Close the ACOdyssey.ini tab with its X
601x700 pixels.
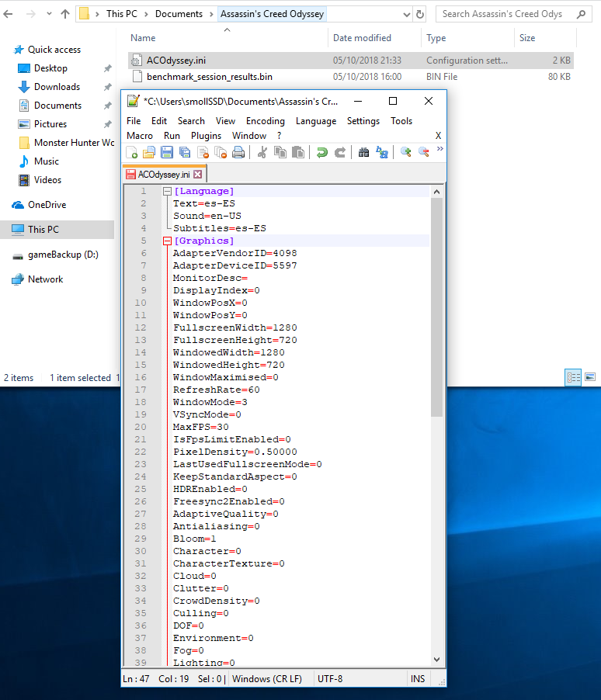tap(197, 174)
